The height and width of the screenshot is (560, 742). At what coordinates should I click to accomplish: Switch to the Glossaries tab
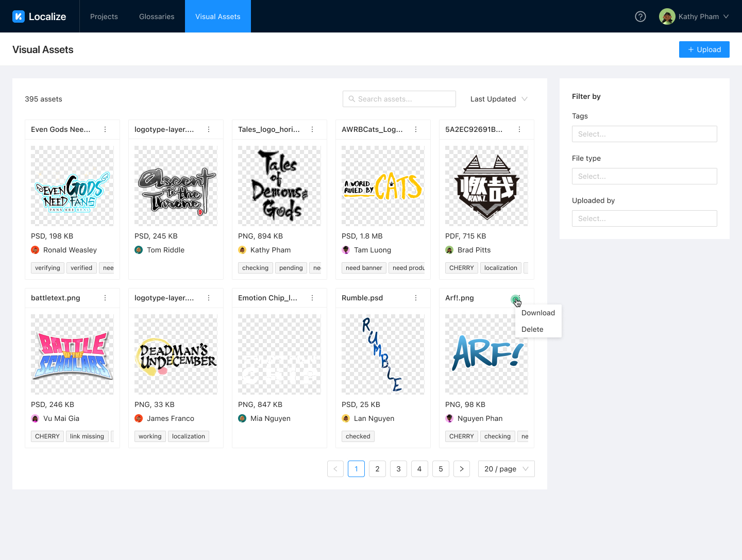[157, 16]
